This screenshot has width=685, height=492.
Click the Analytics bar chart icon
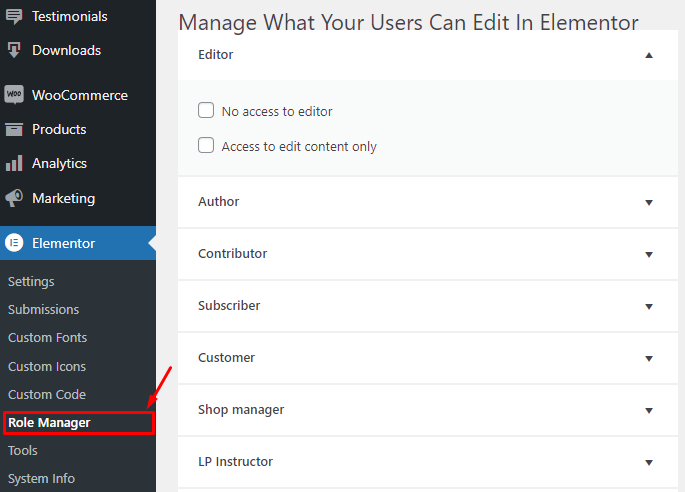(x=14, y=163)
